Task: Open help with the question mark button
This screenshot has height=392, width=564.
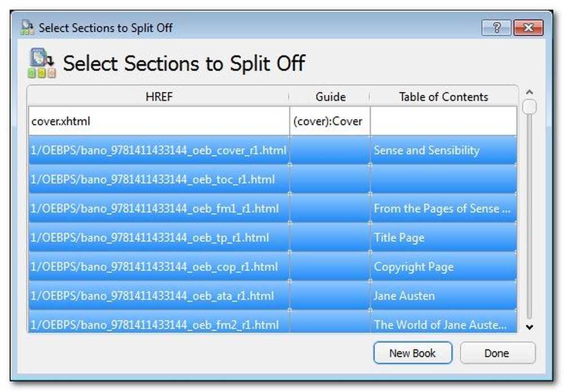Action: [496, 28]
